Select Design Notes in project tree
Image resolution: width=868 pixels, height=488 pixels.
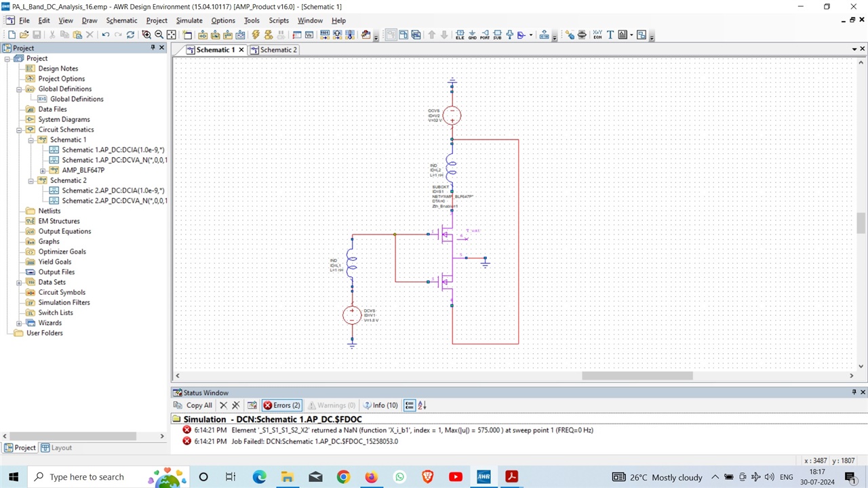click(58, 68)
